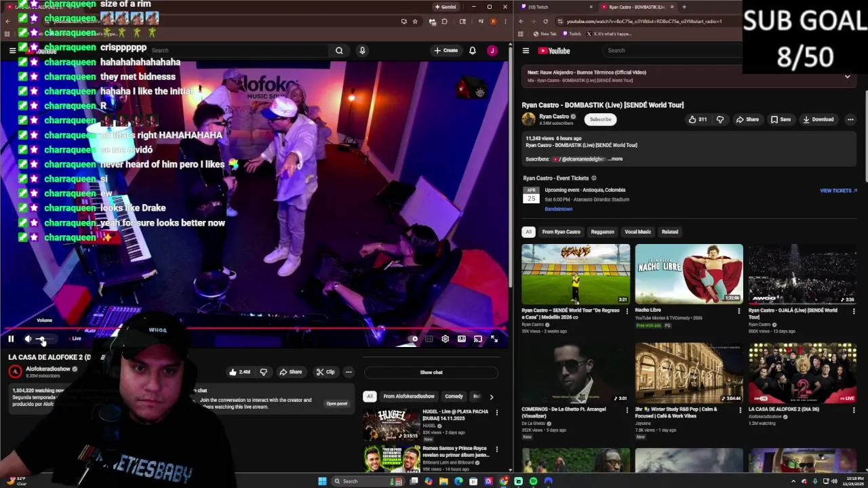868x488 pixels.
Task: Click VIEW TICKETS link
Action: point(838,190)
